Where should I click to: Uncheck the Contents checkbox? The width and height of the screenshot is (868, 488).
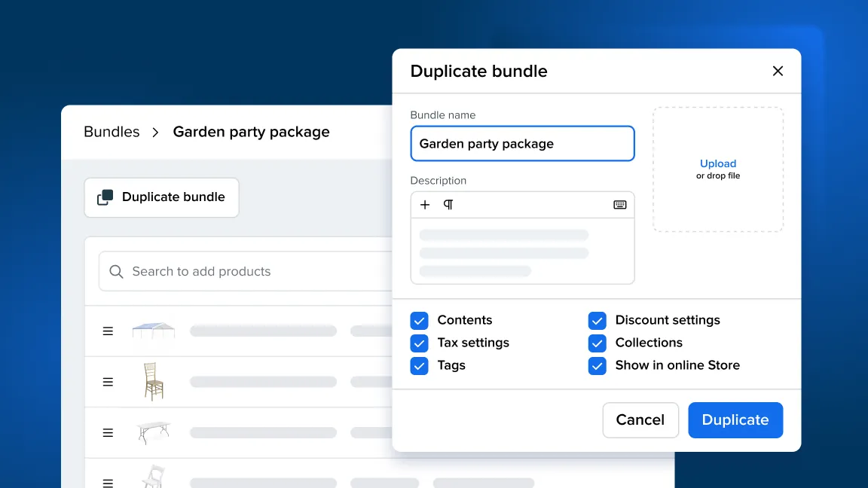(419, 320)
